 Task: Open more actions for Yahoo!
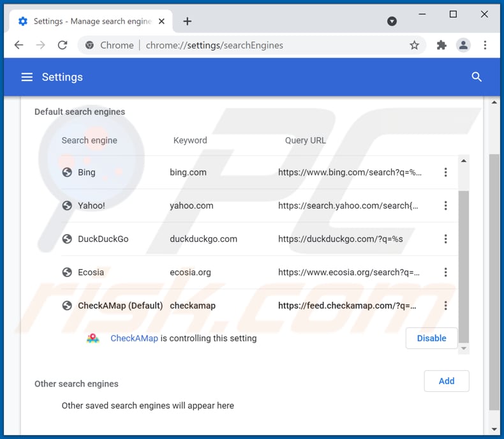pos(445,205)
